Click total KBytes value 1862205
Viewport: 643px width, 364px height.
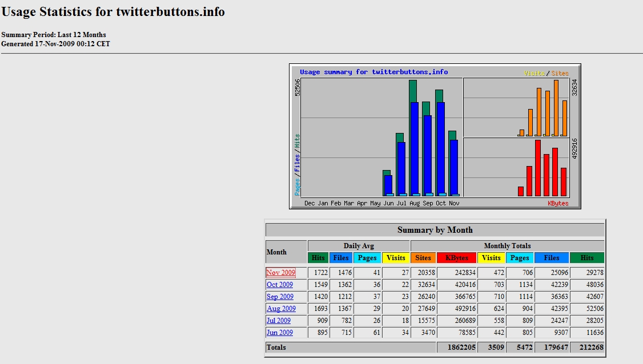point(461,347)
